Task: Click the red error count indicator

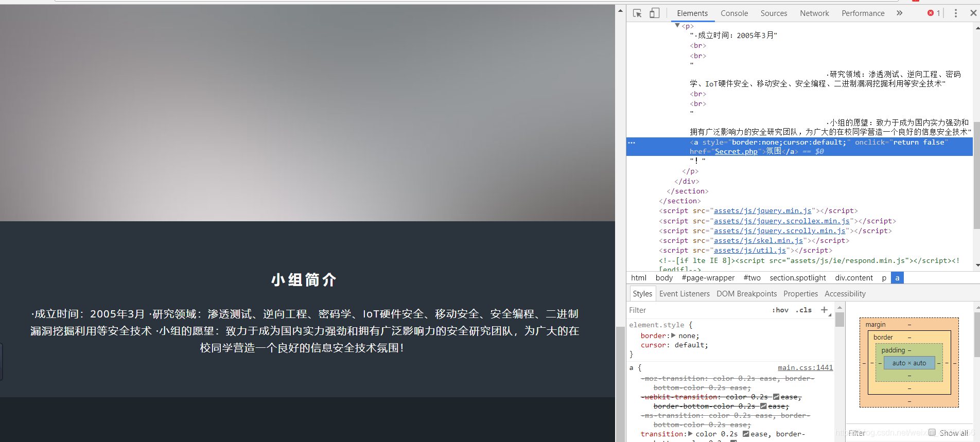Action: 934,13
